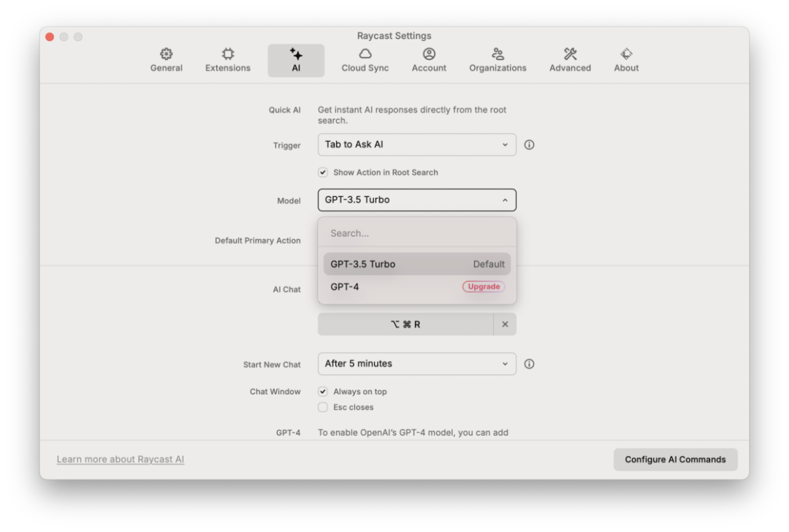Collapse the Model dropdown
Image resolution: width=789 pixels, height=532 pixels.
click(x=416, y=200)
